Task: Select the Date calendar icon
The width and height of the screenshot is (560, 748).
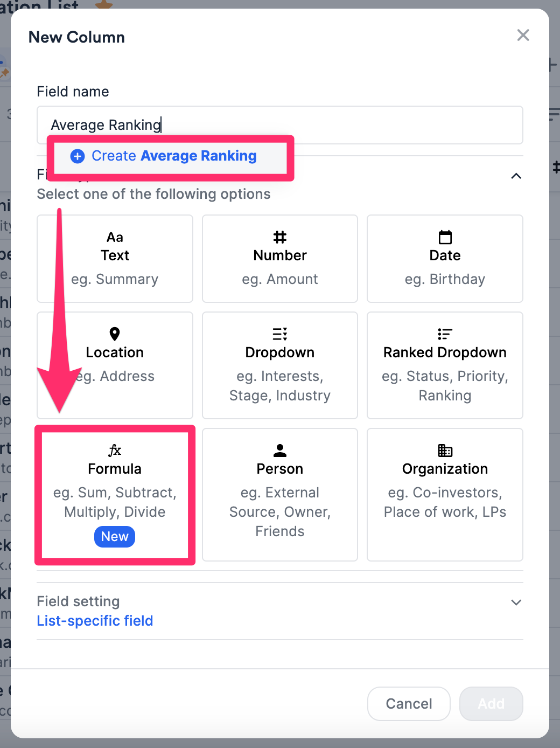Action: coord(445,237)
